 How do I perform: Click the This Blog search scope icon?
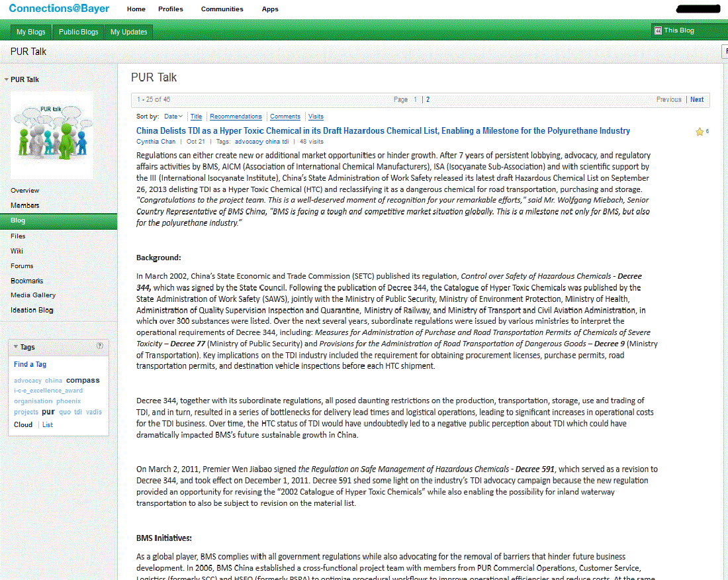click(x=658, y=30)
